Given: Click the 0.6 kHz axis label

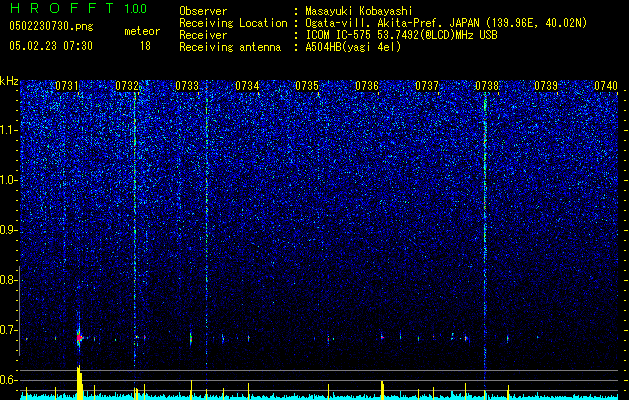Looking at the screenshot, I should [8, 380].
